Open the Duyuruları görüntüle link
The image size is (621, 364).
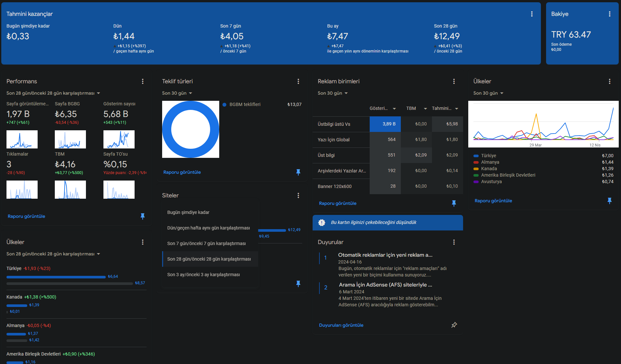(x=341, y=325)
